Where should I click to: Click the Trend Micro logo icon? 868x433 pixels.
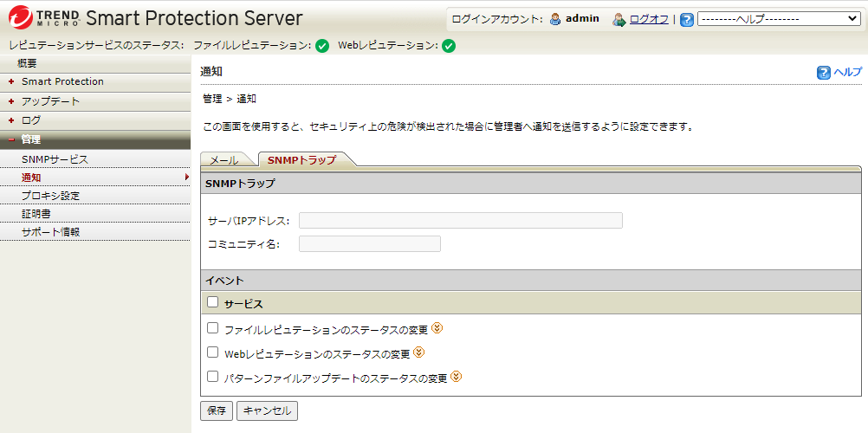tap(20, 17)
